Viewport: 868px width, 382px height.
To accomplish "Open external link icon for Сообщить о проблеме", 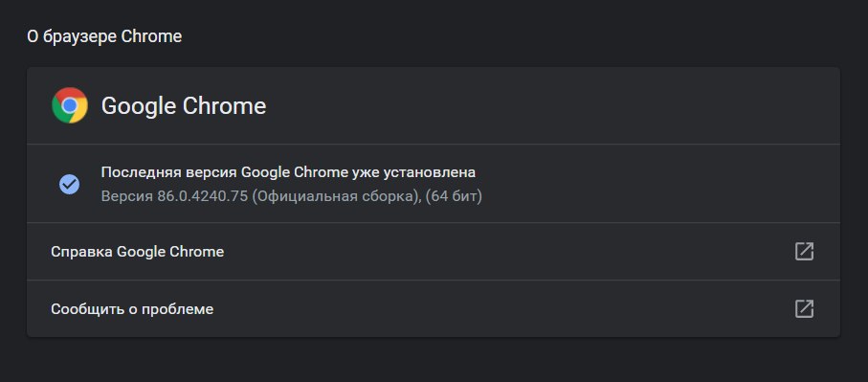I will (804, 308).
